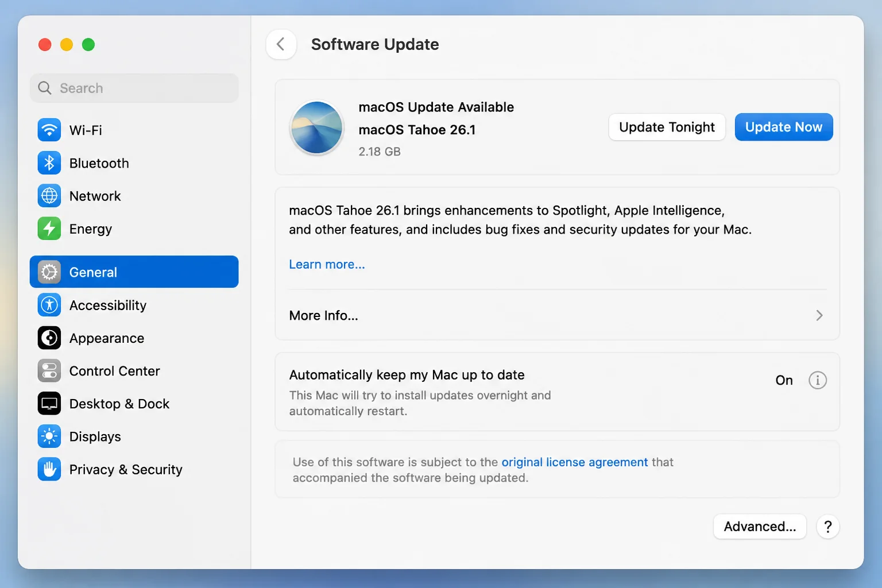Click the 2.18 GB size text

click(x=380, y=152)
